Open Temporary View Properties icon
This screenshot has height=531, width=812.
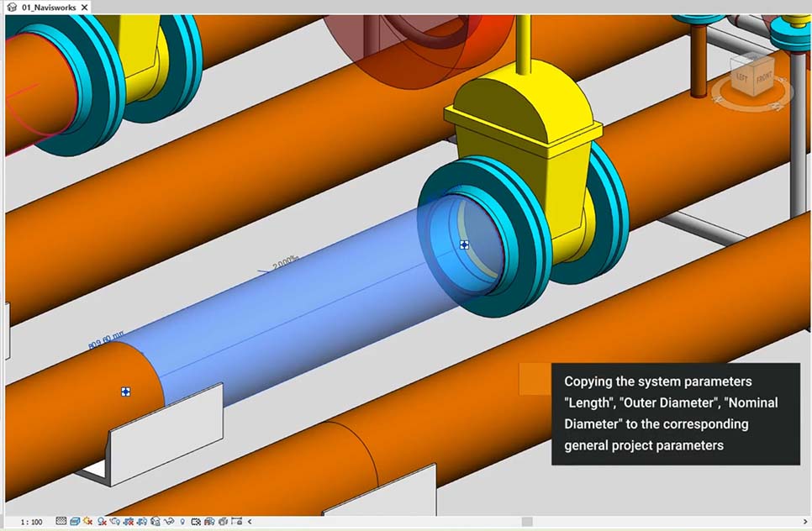196,522
